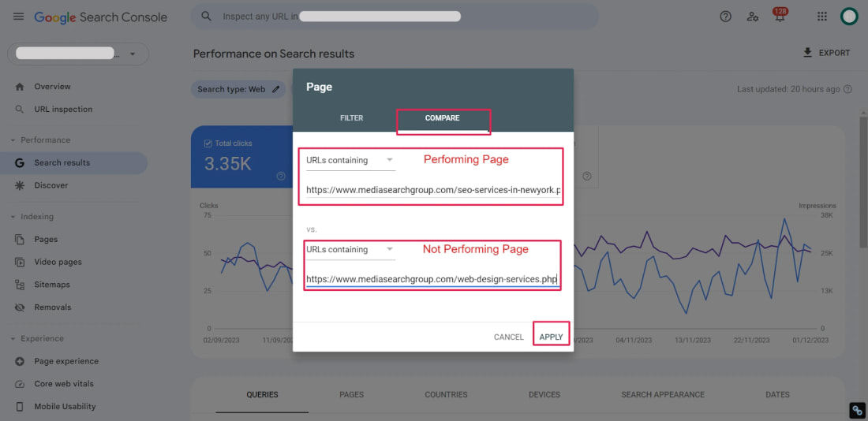Click the Page experience plus icon
Image resolution: width=868 pixels, height=421 pixels.
[20, 361]
